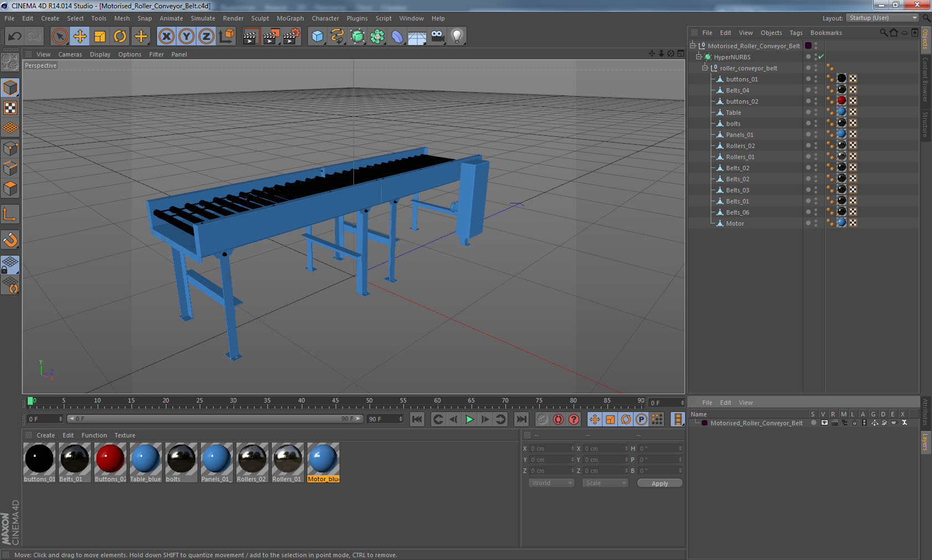The height and width of the screenshot is (560, 932).
Task: Open the MoGraph menu
Action: tap(290, 18)
